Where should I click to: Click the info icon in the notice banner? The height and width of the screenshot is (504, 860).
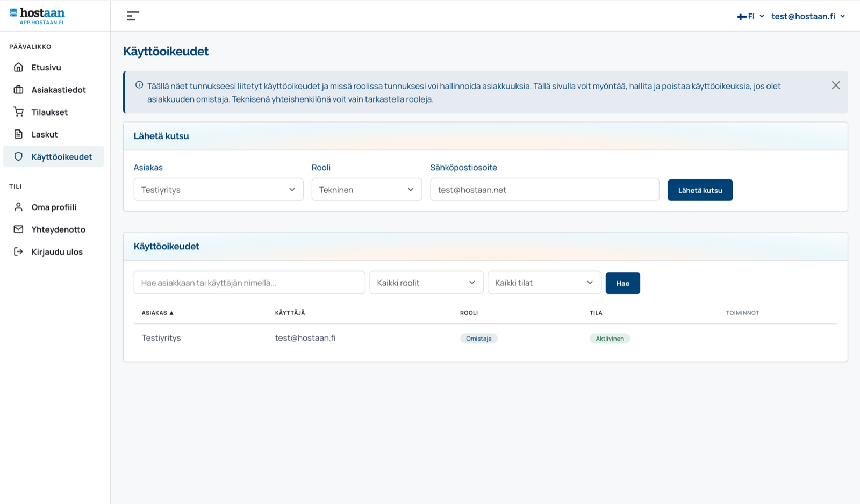(x=139, y=85)
